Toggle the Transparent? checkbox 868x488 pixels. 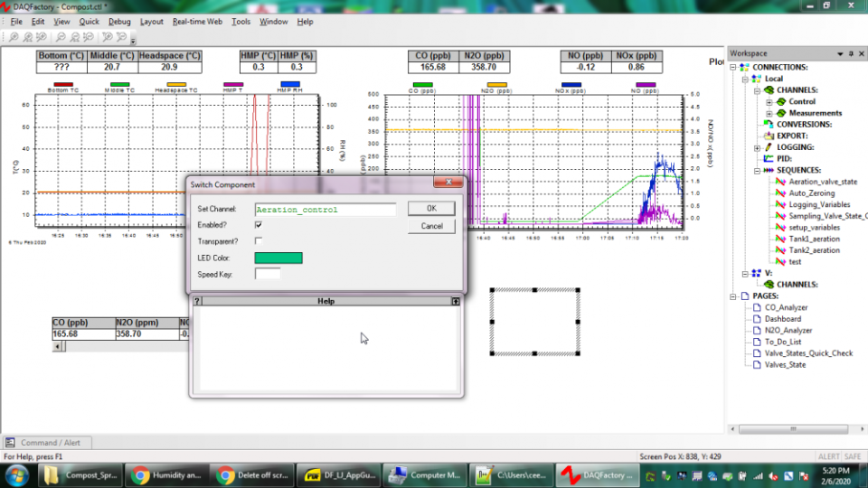pos(259,241)
